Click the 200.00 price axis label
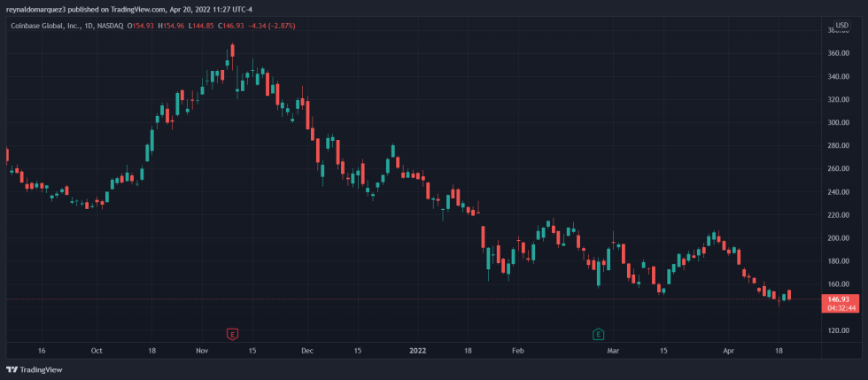The width and height of the screenshot is (868, 380). (x=838, y=238)
